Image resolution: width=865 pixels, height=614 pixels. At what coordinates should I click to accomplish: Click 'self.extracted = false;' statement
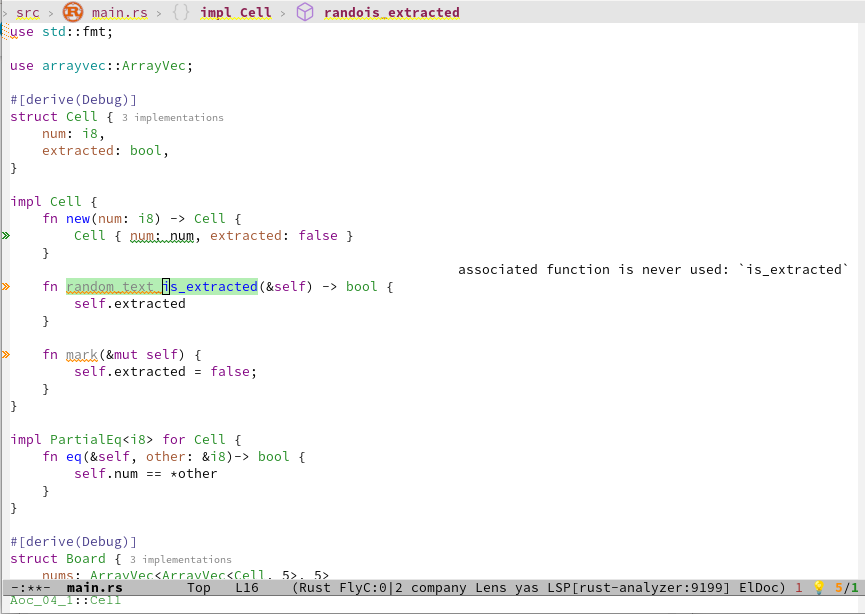tap(165, 371)
